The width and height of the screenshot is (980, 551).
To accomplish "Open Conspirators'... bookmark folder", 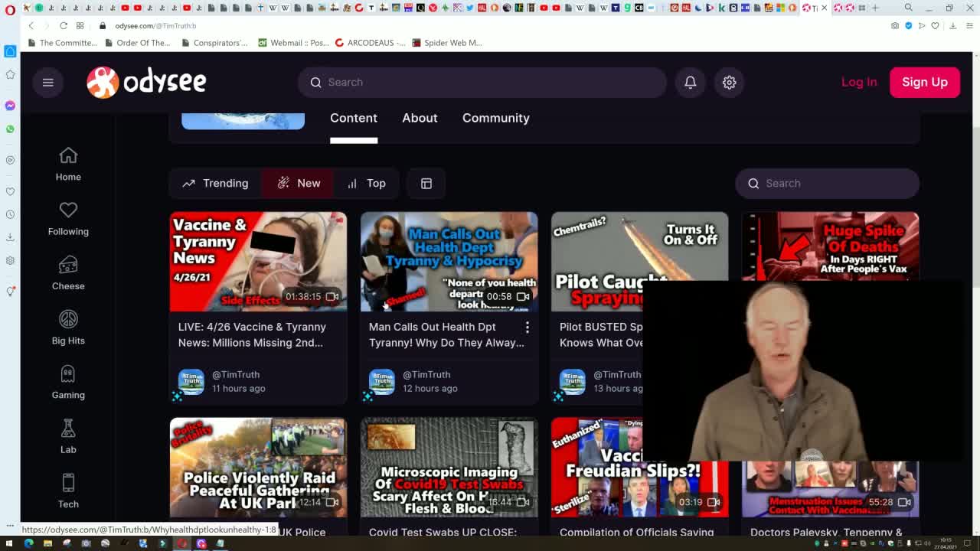I will (x=214, y=43).
